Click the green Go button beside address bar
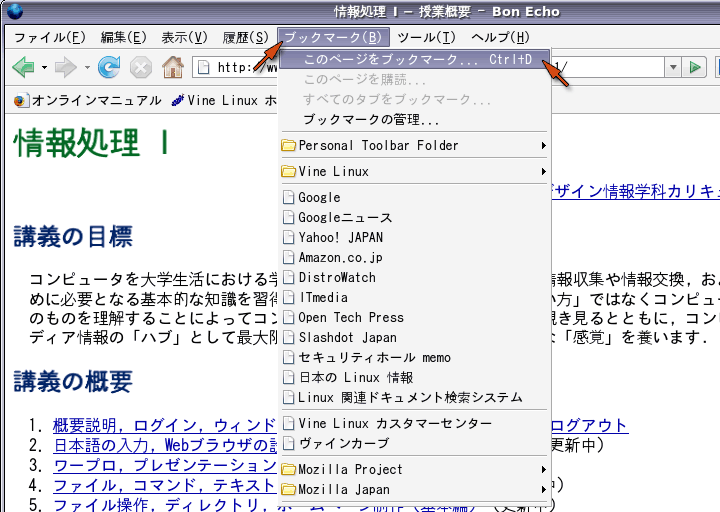The height and width of the screenshot is (512, 720). pos(696,68)
